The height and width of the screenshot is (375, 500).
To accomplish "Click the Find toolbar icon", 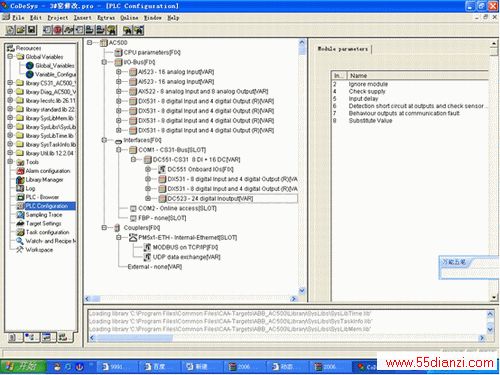I will (127, 30).
